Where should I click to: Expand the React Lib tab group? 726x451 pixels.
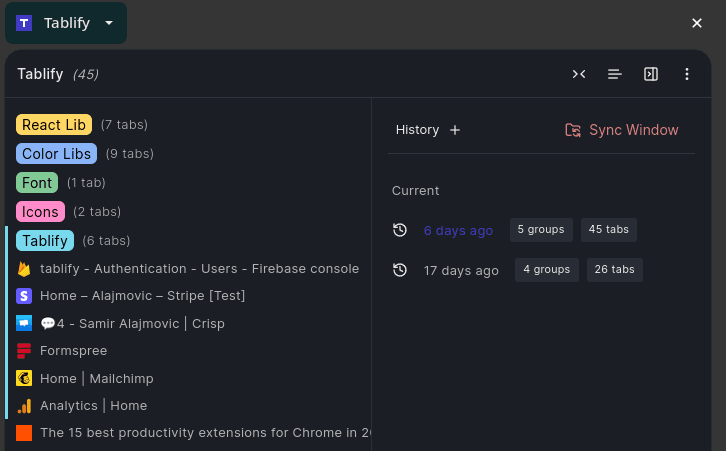coord(54,125)
